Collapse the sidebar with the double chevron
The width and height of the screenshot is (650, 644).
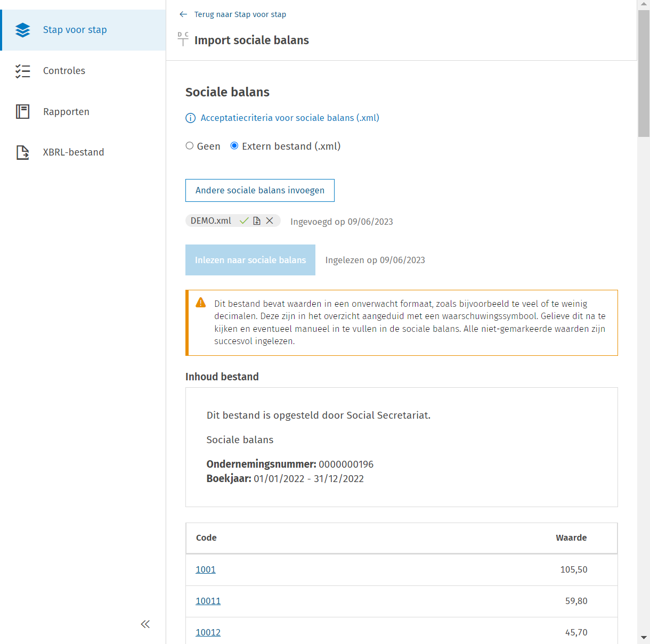click(145, 624)
